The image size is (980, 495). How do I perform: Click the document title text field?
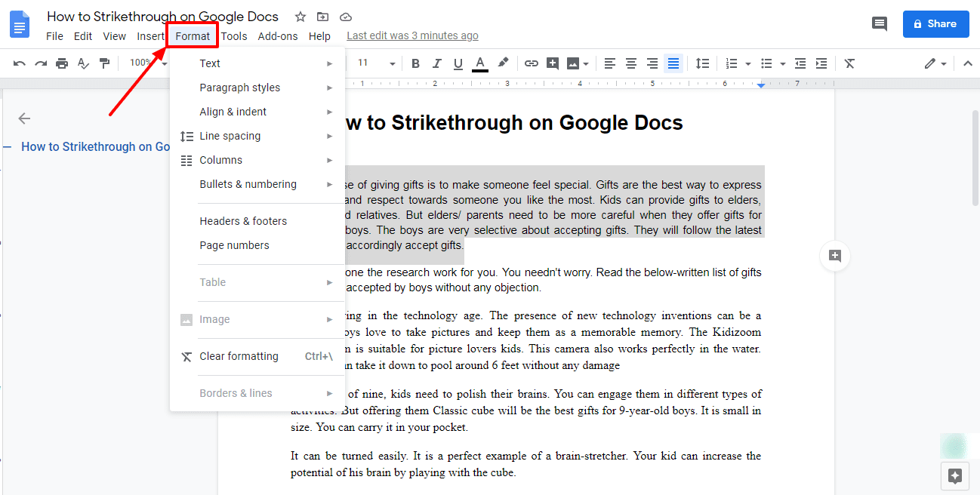[162, 17]
